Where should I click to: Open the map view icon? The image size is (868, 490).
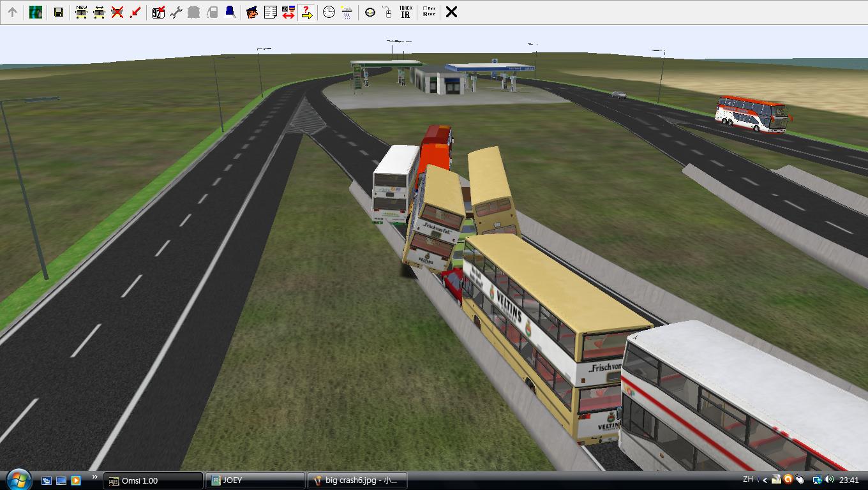click(x=36, y=12)
